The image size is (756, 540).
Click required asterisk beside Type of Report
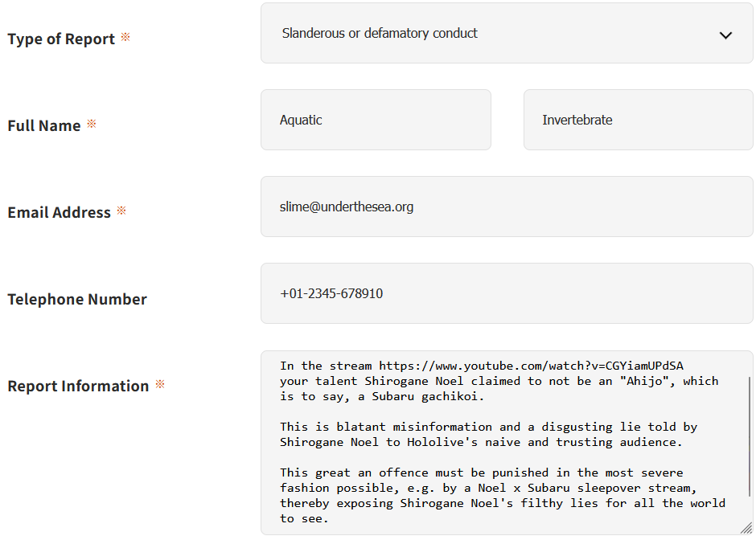click(x=125, y=37)
